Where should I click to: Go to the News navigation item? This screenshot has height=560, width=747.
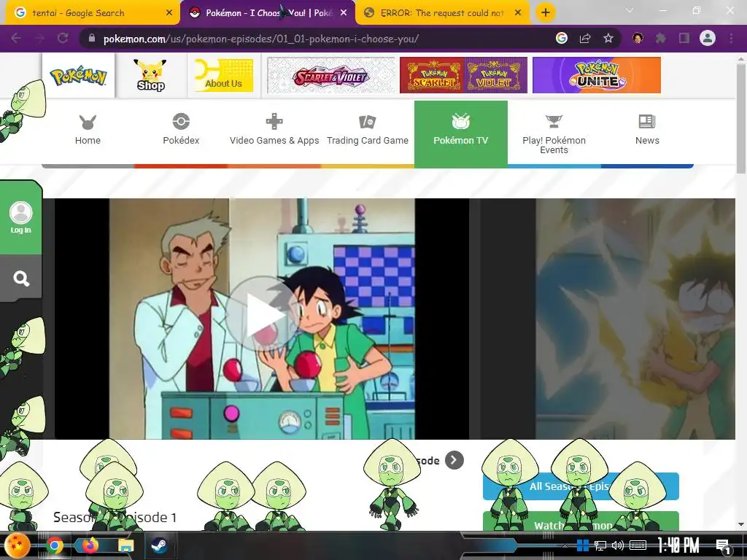point(647,131)
